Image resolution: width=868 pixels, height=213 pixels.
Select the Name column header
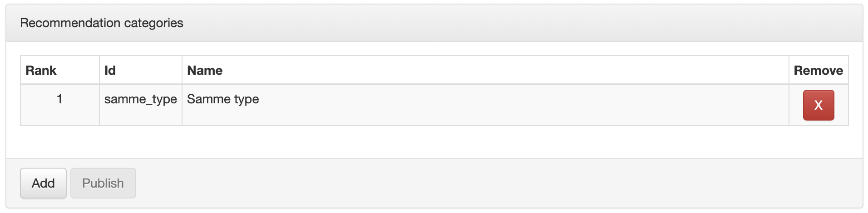click(205, 70)
